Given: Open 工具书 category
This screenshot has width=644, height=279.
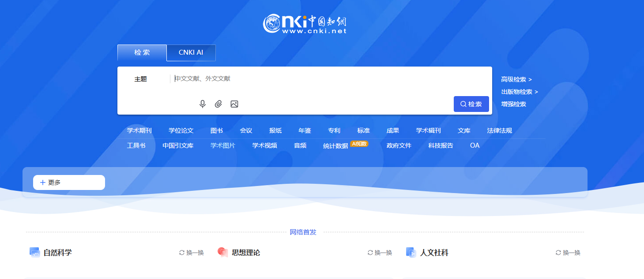Looking at the screenshot, I should (136, 145).
